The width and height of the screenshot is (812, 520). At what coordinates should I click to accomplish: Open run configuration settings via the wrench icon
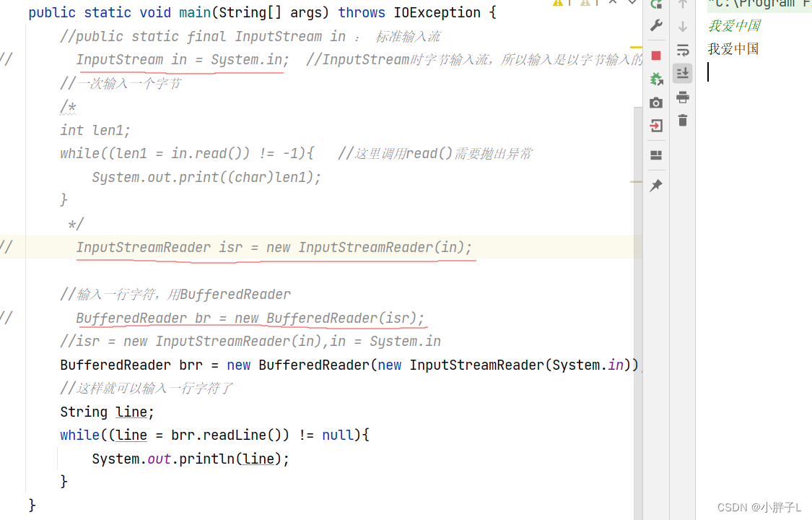(x=656, y=25)
